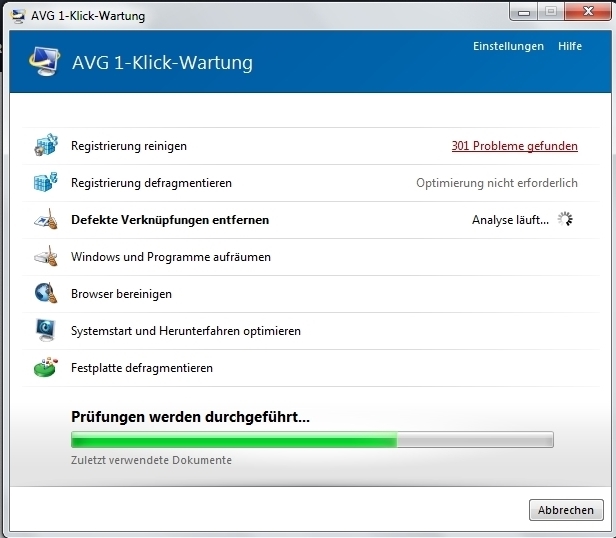Click the Prüfungen werden durchgeführt heading

191,417
